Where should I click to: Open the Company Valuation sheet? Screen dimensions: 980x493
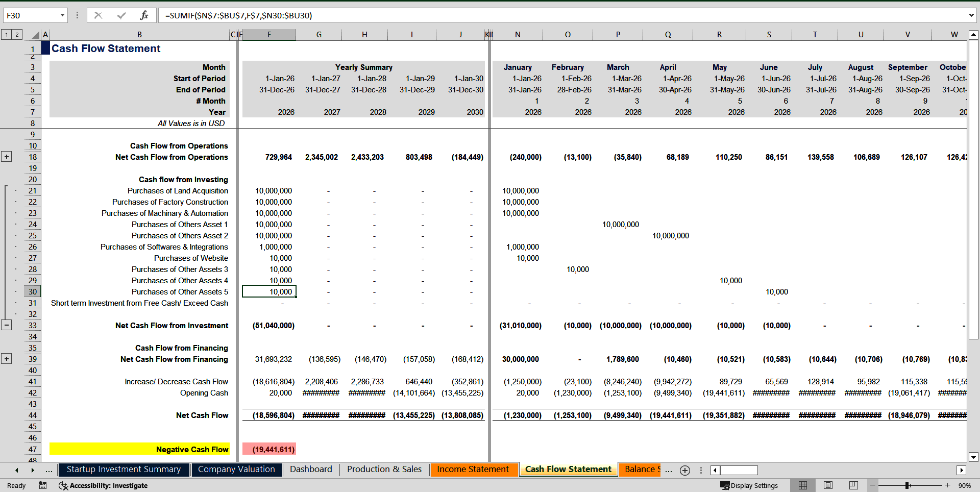(x=236, y=470)
